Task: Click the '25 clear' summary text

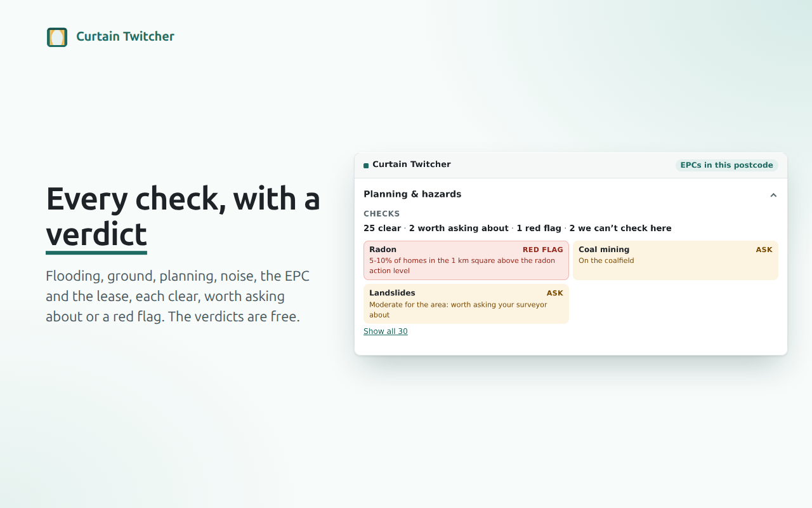Action: (x=382, y=229)
